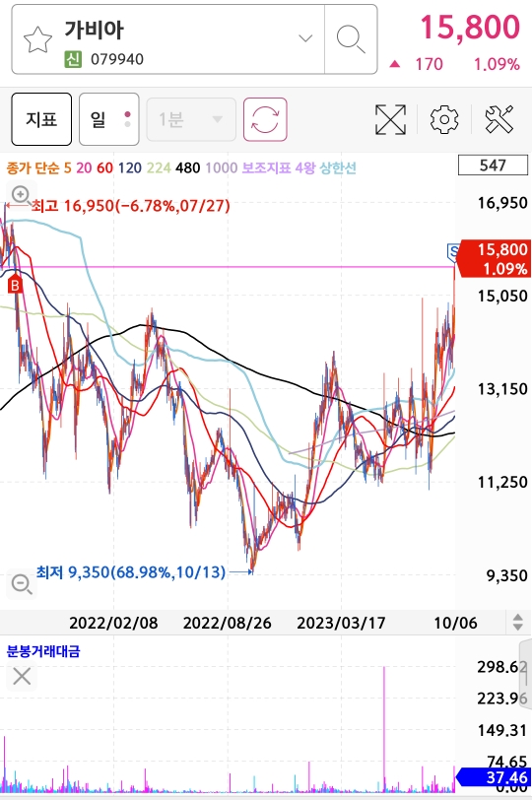Click the 4왕 상한선 legend label
The height and width of the screenshot is (800, 532).
click(x=325, y=167)
